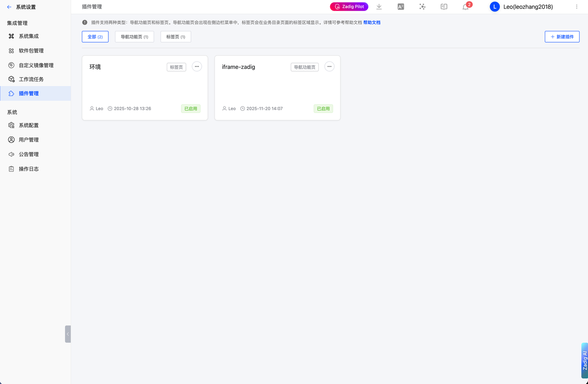Open more options for iframe-zadig plugin

[329, 67]
